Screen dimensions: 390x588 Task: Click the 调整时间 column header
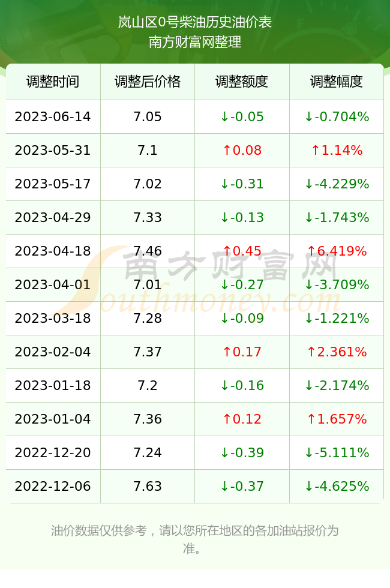click(x=53, y=82)
